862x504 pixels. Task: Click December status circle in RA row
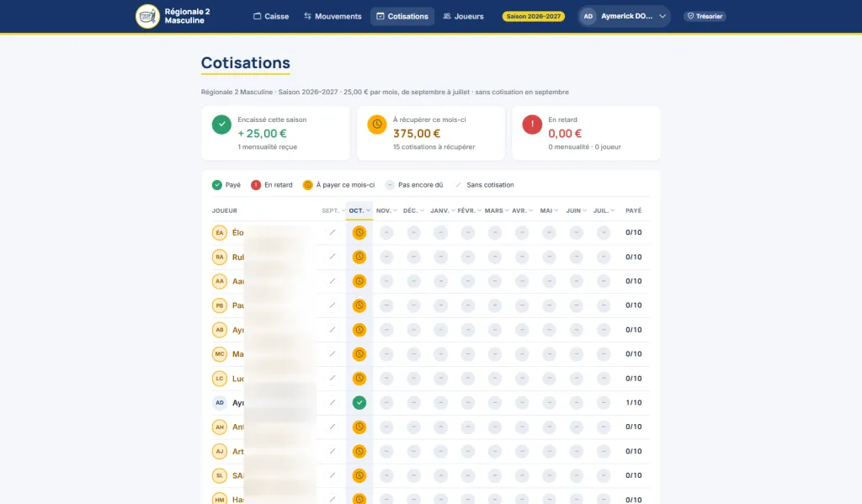pos(413,257)
